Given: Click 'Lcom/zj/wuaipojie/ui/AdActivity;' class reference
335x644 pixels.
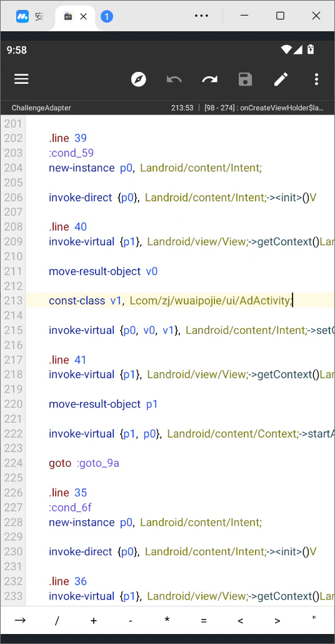Looking at the screenshot, I should (211, 301).
